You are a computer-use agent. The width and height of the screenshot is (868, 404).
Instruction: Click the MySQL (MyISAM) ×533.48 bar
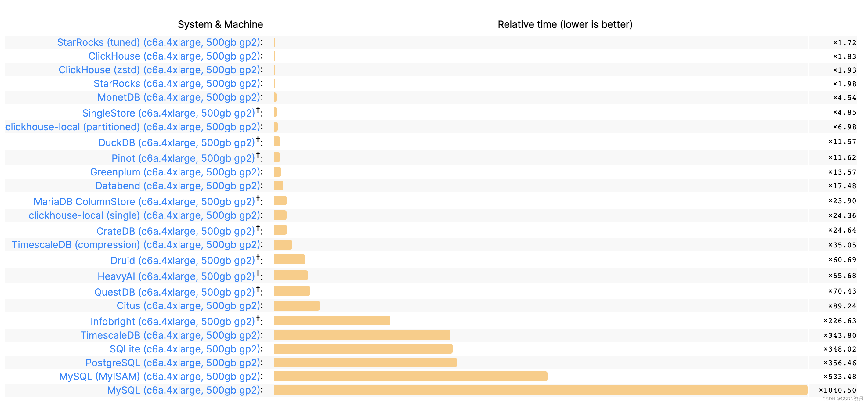coord(410,376)
